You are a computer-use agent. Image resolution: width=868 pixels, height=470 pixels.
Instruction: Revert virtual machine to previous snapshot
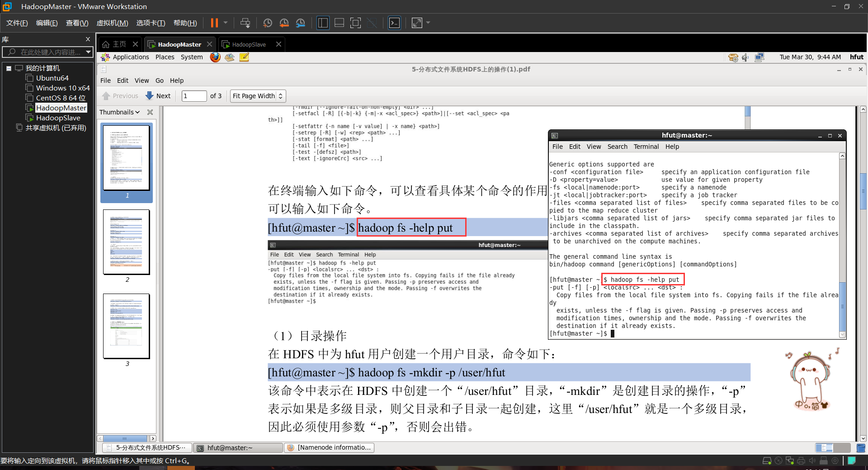pos(284,23)
